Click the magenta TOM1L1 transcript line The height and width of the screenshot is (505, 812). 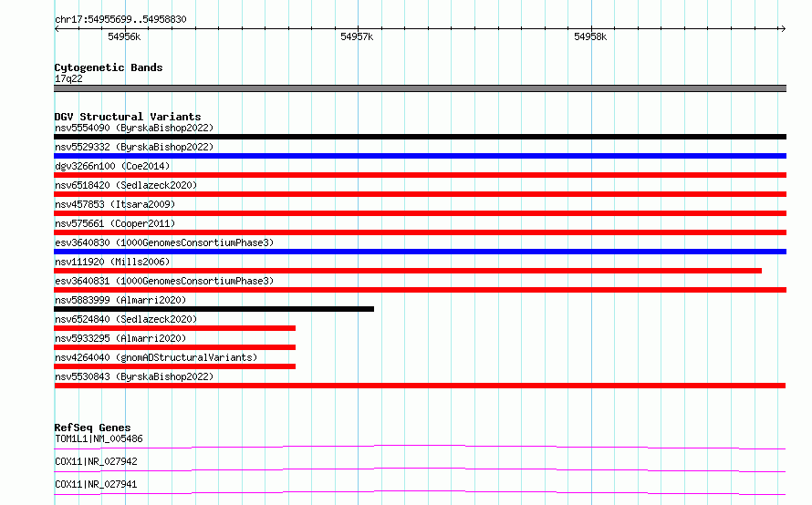pyautogui.click(x=420, y=447)
